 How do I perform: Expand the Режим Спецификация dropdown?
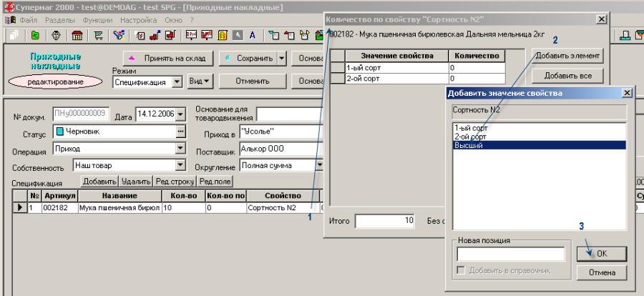click(x=177, y=82)
